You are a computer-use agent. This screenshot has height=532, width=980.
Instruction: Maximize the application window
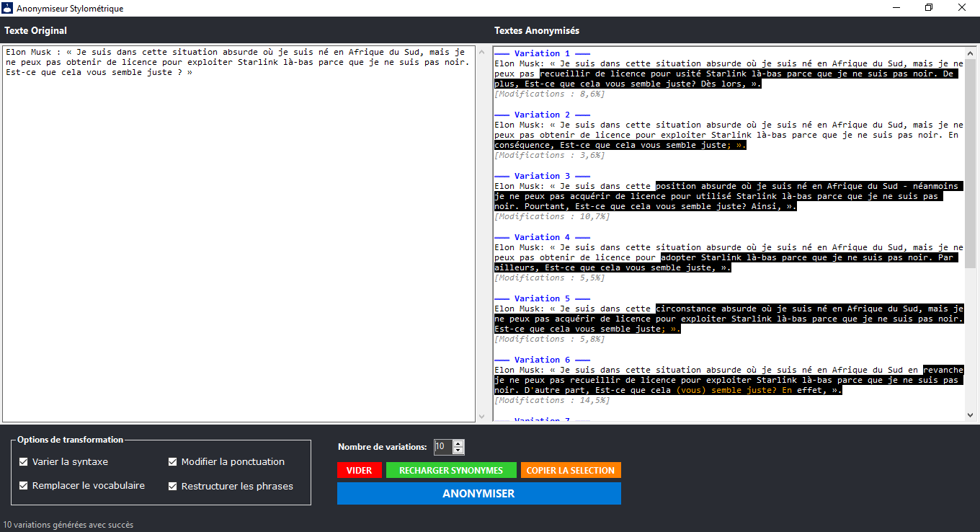tap(929, 8)
